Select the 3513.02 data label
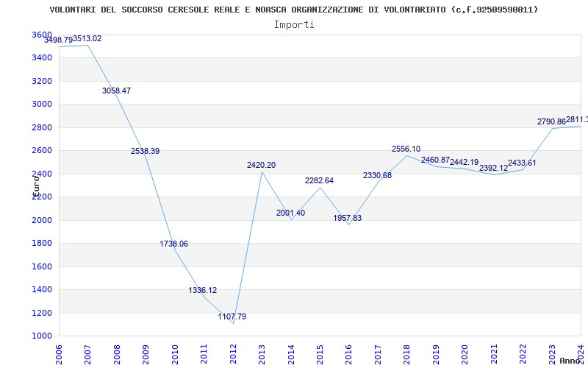The height and width of the screenshot is (368, 588). pyautogui.click(x=87, y=39)
